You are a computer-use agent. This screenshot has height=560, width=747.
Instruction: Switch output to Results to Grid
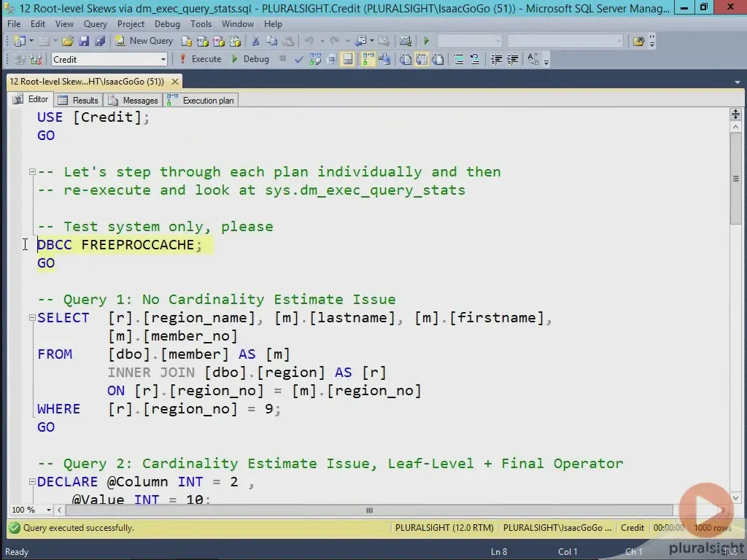422,60
